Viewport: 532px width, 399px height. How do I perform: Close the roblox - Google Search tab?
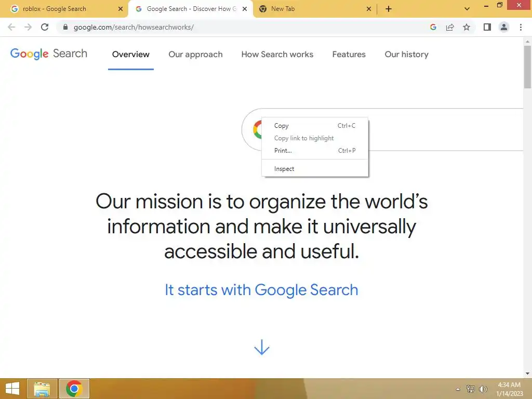coord(120,9)
